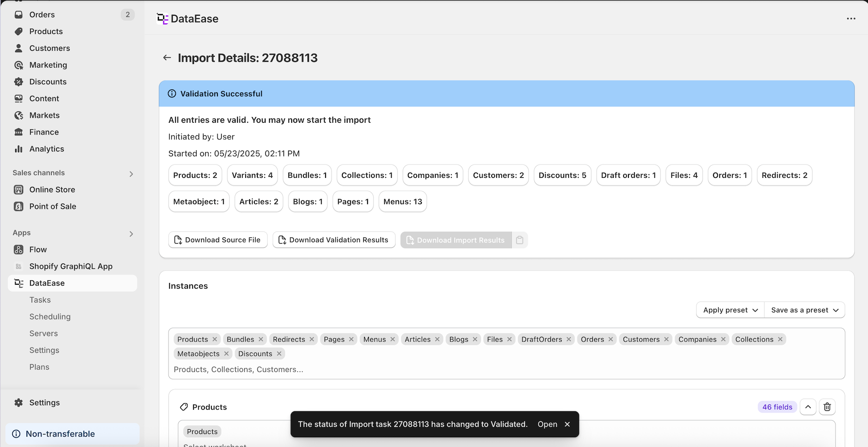Screen dimensions: 868x447
Task: Click the Markets globe icon
Action: point(19,115)
